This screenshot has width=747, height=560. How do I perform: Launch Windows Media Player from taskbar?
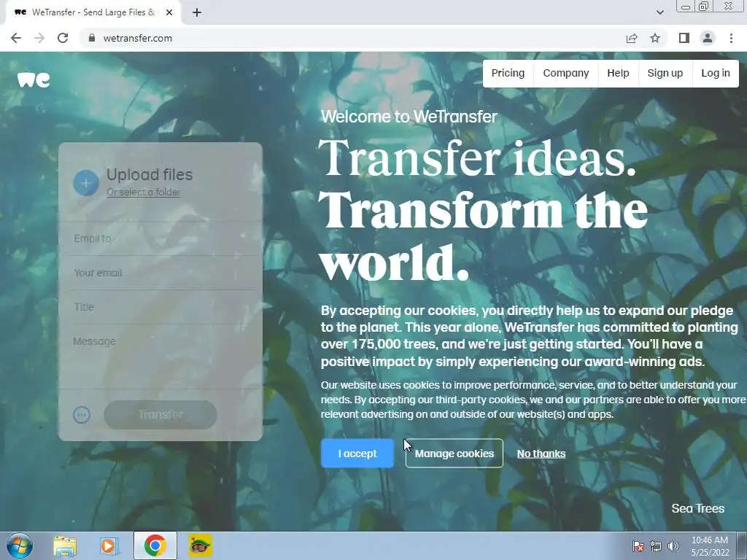pyautogui.click(x=109, y=545)
